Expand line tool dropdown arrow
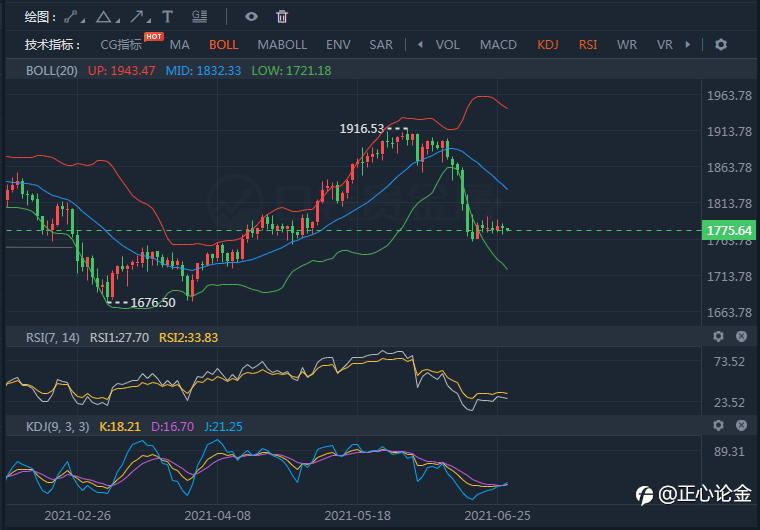The width and height of the screenshot is (760, 530). click(x=83, y=21)
